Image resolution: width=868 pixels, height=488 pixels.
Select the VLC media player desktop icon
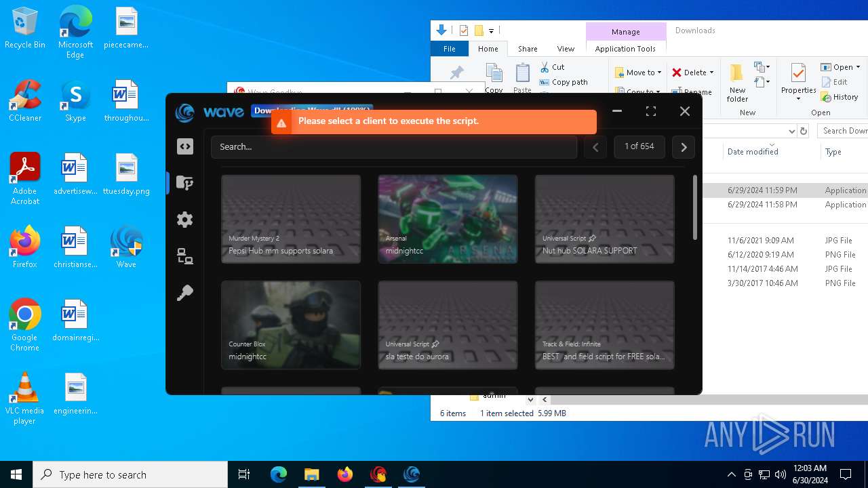24,399
